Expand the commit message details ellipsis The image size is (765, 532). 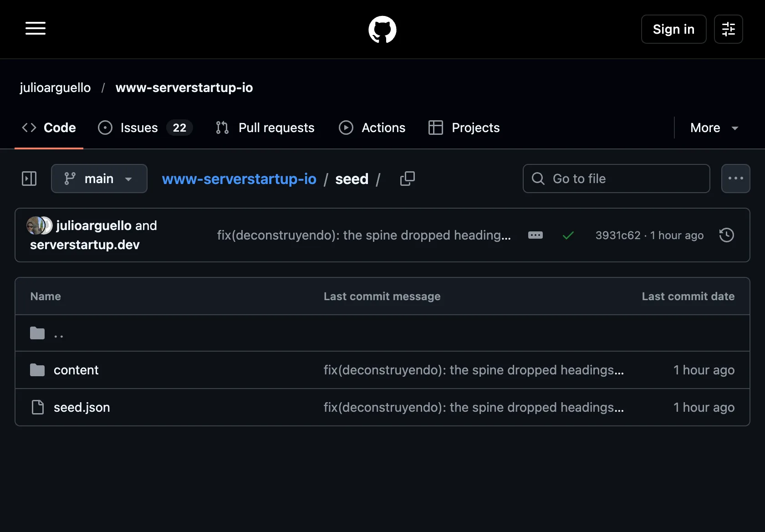click(x=535, y=235)
